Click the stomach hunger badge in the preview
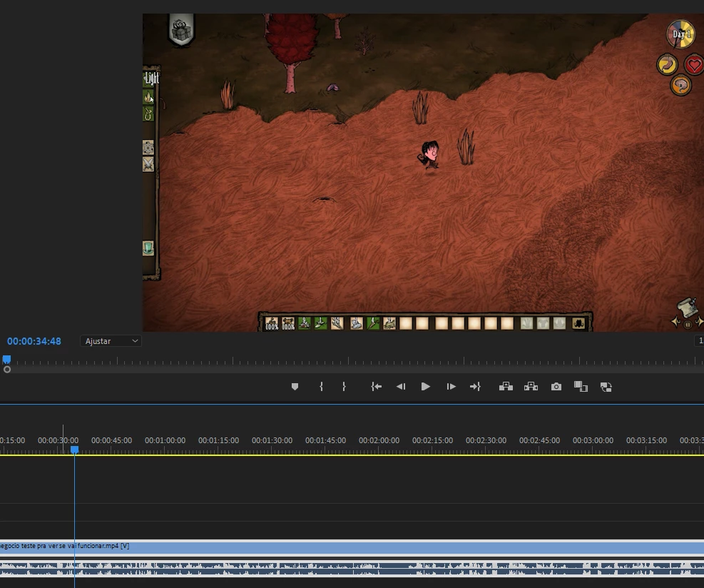 pyautogui.click(x=667, y=65)
